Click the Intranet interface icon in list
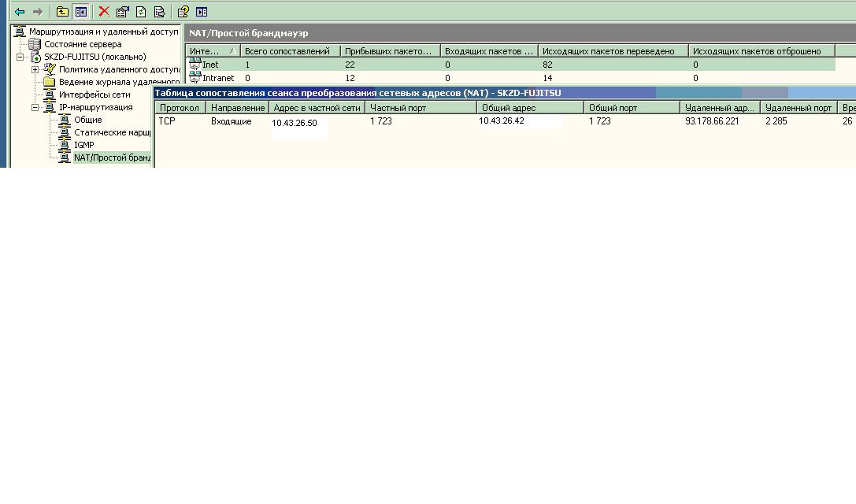 coord(195,78)
